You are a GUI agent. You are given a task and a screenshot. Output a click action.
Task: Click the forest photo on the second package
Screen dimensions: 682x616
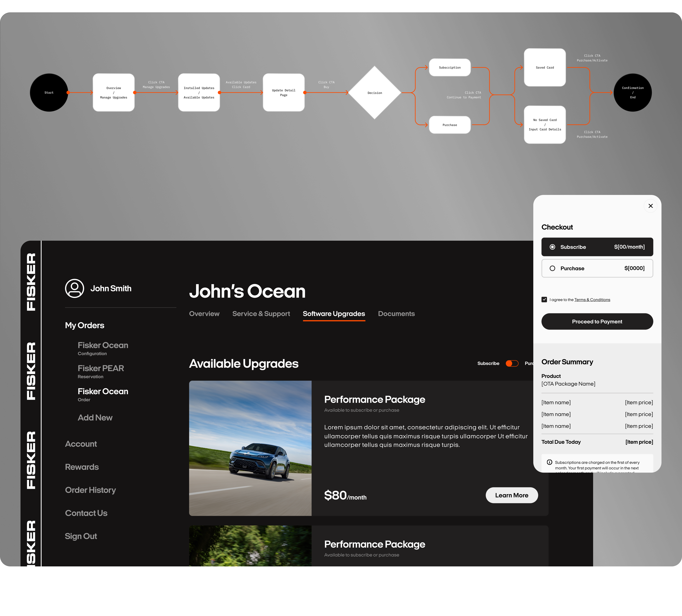pyautogui.click(x=250, y=546)
